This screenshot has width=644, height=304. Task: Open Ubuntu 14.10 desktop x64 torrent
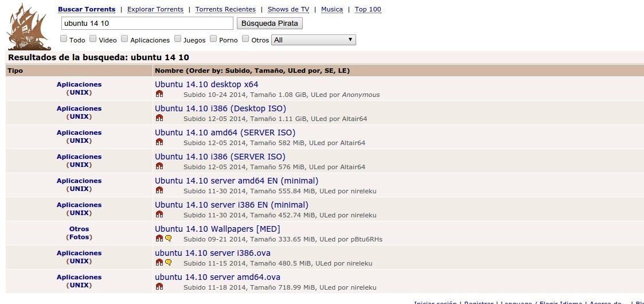[x=206, y=85]
